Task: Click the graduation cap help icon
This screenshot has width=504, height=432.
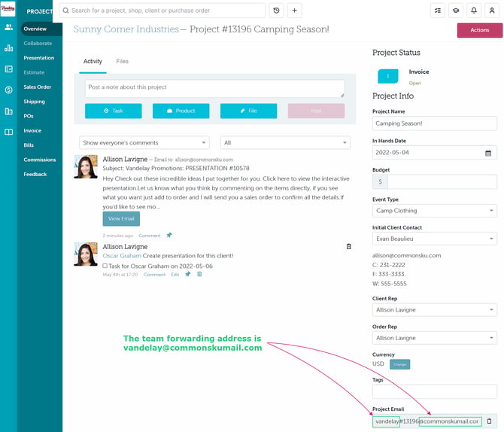Action: (x=456, y=11)
